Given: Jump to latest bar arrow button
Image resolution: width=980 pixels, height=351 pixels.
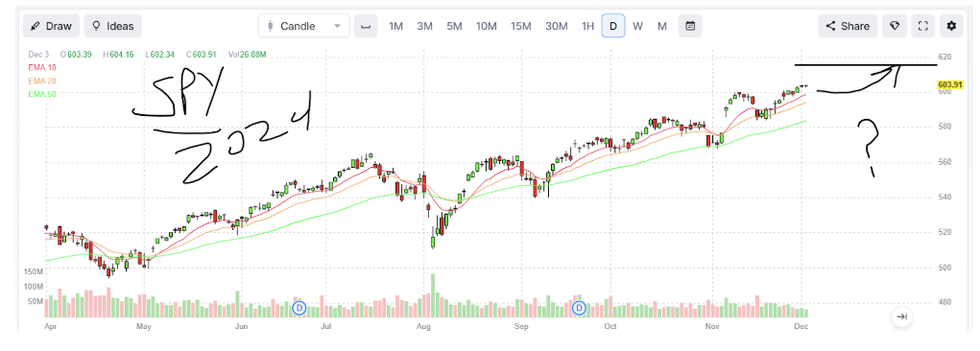Looking at the screenshot, I should coord(902,316).
